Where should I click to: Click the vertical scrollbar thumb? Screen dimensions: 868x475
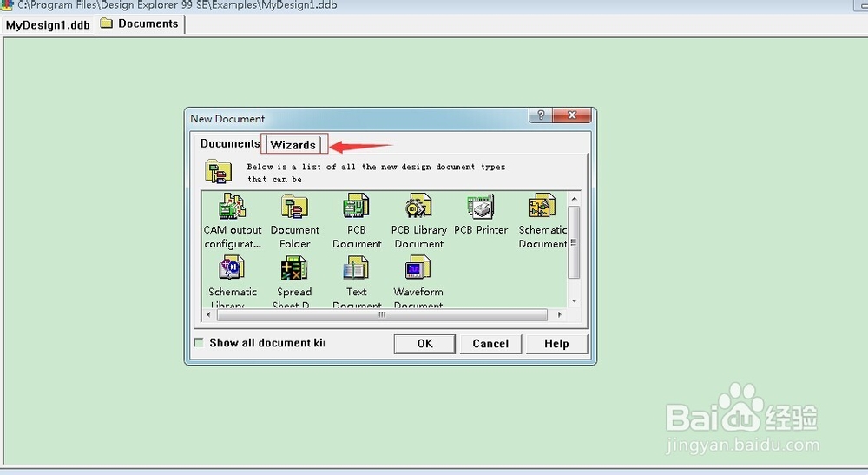[x=574, y=242]
